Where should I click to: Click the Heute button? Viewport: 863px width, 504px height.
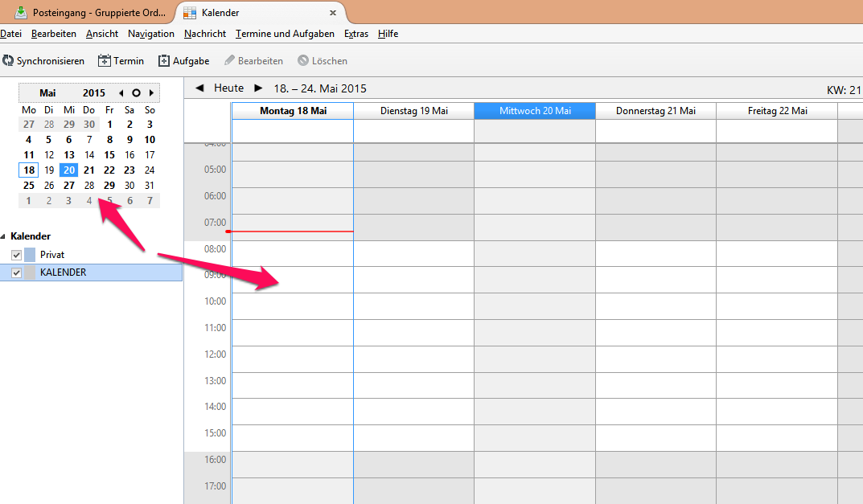[x=228, y=88]
